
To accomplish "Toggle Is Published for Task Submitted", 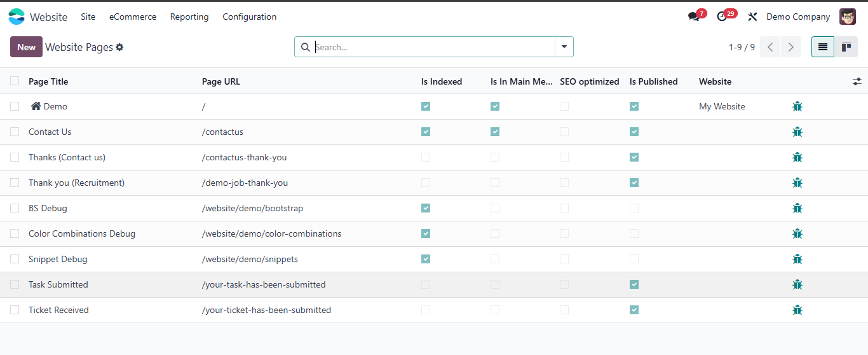I will click(x=634, y=284).
